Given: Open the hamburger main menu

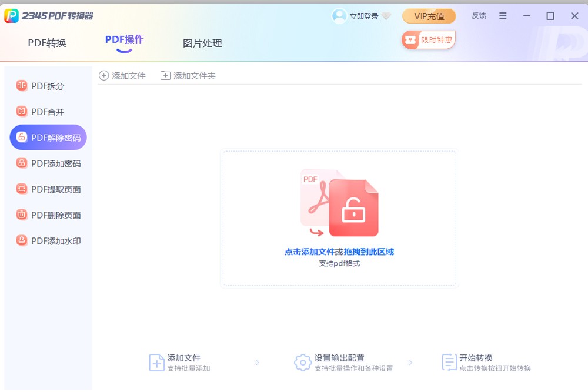Looking at the screenshot, I should [x=503, y=16].
